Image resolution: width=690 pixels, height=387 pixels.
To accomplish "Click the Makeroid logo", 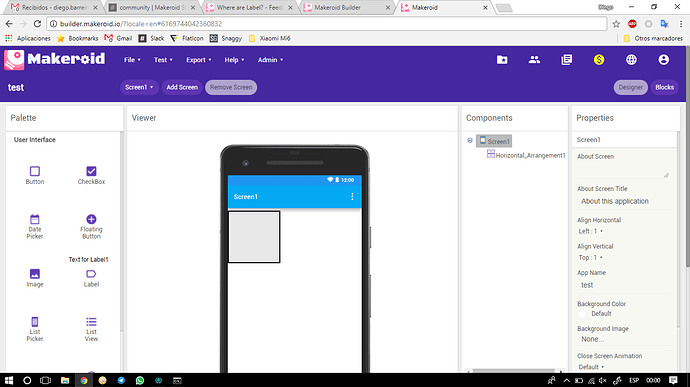I will point(55,59).
